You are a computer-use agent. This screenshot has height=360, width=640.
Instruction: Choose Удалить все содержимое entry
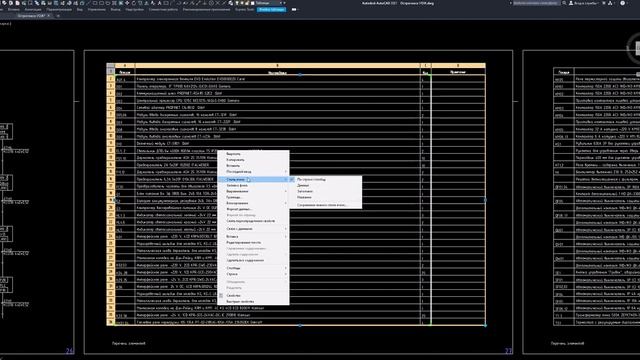pyautogui.click(x=253, y=260)
